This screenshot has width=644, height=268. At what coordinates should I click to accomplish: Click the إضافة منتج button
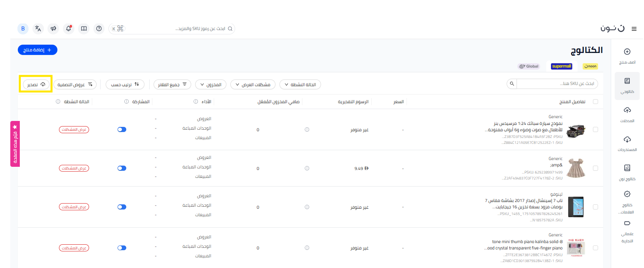[x=38, y=50]
